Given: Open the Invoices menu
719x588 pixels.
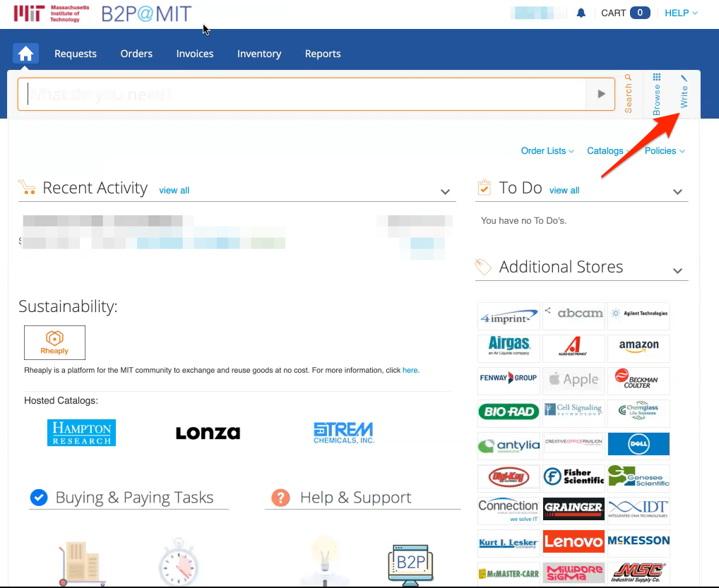Looking at the screenshot, I should pyautogui.click(x=195, y=54).
